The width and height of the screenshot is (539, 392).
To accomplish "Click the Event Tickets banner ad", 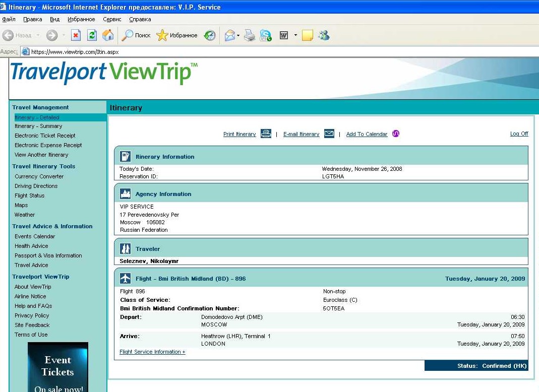I will pyautogui.click(x=58, y=367).
